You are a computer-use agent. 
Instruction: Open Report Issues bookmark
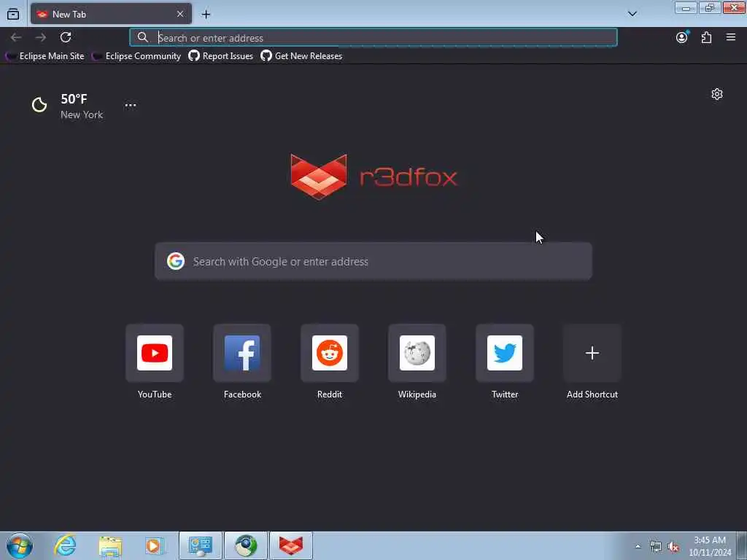tap(220, 56)
